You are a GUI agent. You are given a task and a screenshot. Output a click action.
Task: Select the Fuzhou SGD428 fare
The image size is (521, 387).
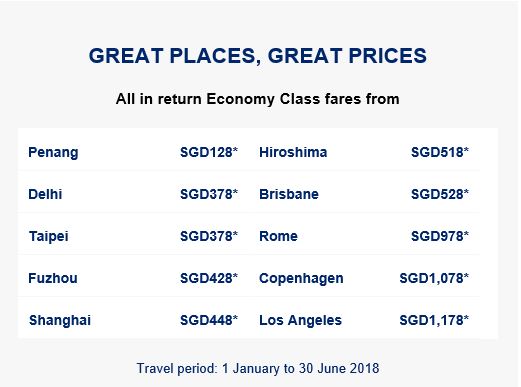209,278
